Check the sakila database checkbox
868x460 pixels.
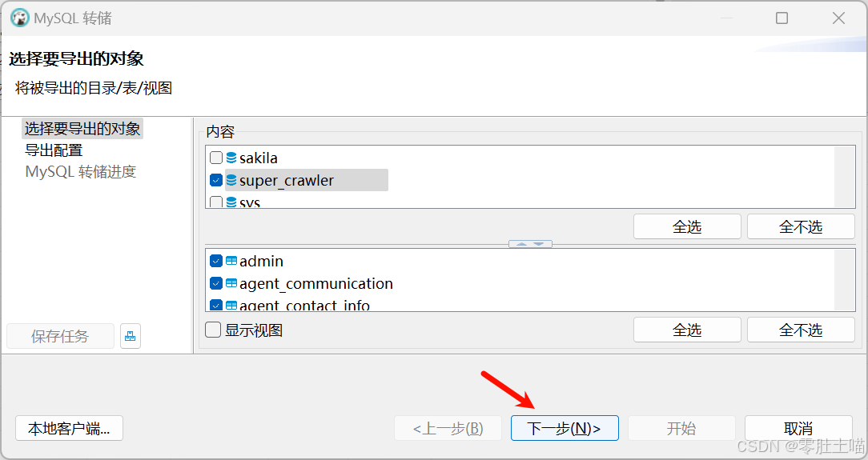216,158
